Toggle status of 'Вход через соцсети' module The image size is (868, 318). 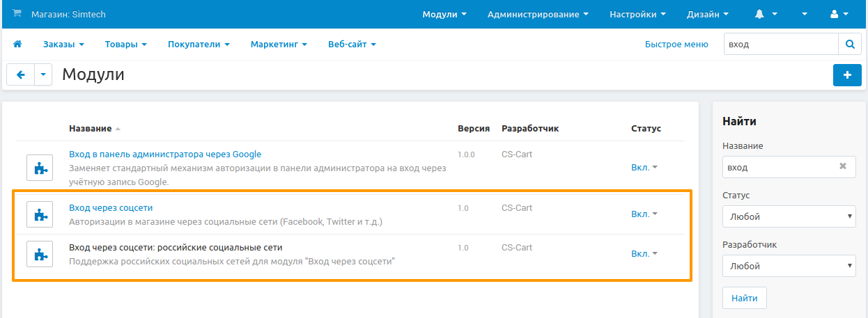coord(644,214)
